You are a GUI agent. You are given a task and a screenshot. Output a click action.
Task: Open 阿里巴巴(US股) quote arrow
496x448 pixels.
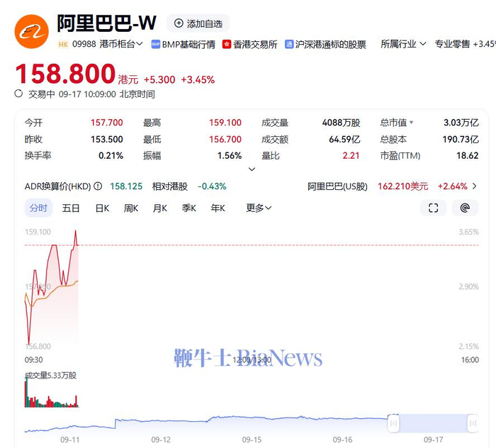(x=474, y=186)
